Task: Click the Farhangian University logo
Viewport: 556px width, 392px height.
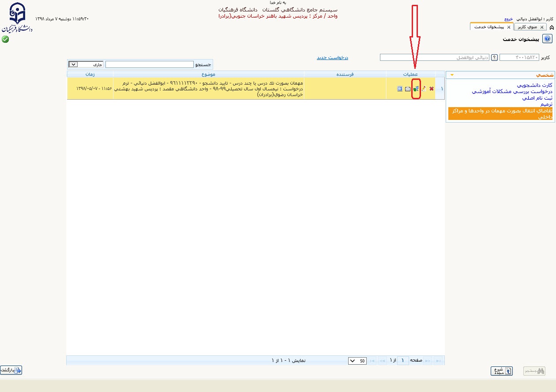Action: 17,18
